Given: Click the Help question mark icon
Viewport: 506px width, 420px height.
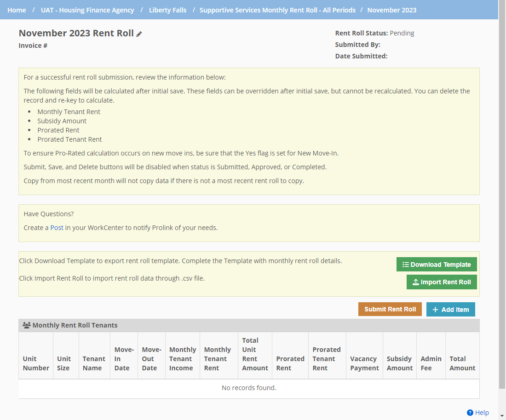Looking at the screenshot, I should pyautogui.click(x=470, y=413).
